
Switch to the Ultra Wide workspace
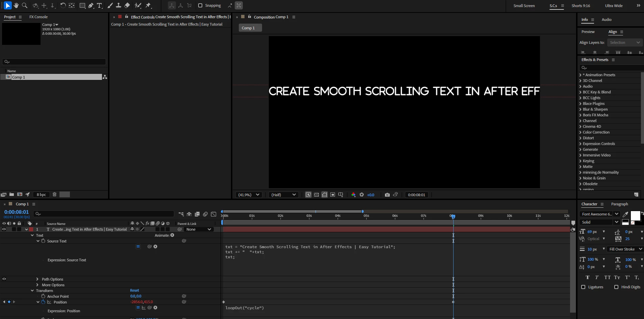[614, 6]
